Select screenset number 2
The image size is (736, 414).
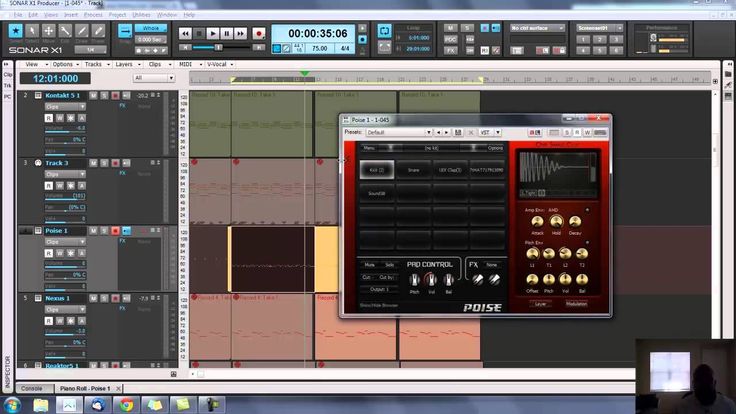coord(599,39)
